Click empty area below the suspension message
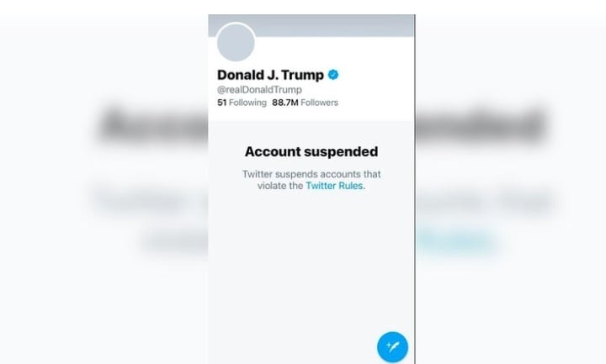The height and width of the screenshot is (364, 606). click(311, 262)
